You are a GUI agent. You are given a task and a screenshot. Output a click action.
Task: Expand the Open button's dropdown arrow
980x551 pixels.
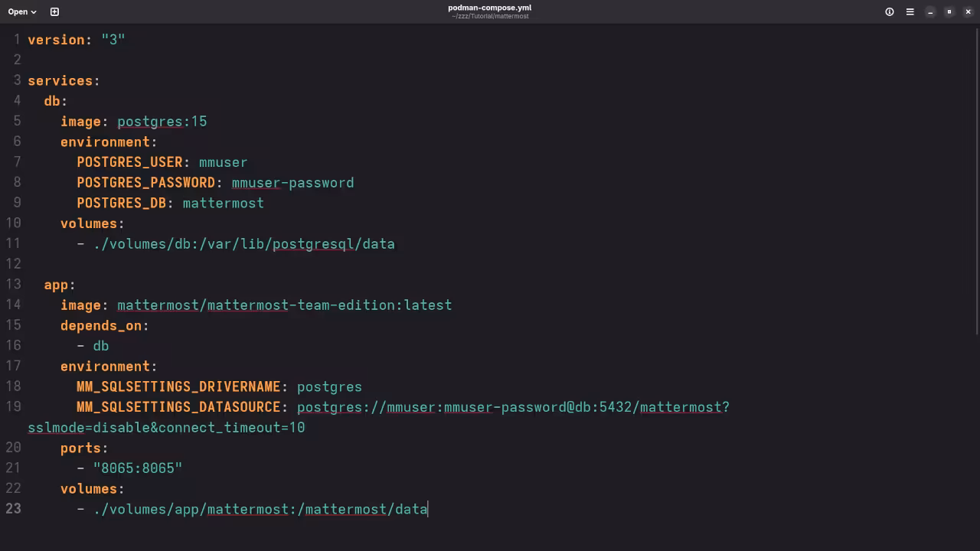coord(33,11)
